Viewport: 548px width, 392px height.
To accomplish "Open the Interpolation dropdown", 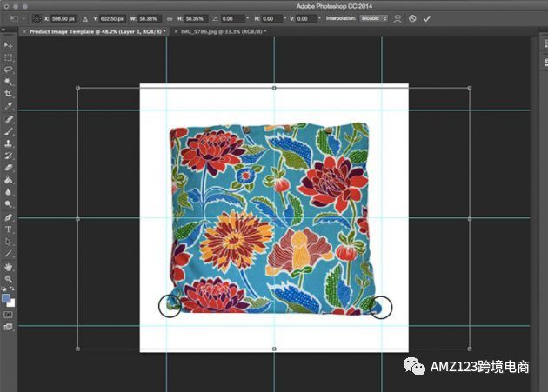I will tap(374, 17).
